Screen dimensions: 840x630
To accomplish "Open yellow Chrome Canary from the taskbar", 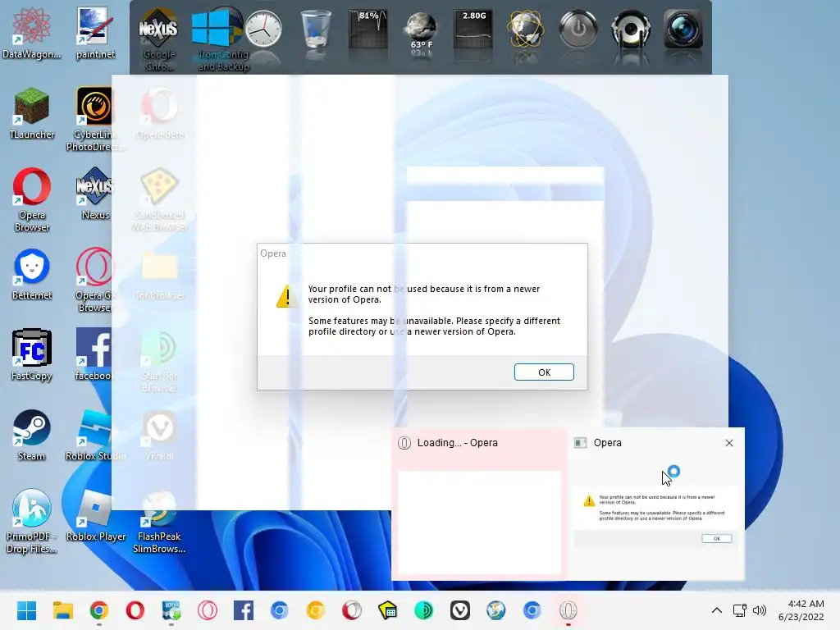I will pyautogui.click(x=316, y=610).
